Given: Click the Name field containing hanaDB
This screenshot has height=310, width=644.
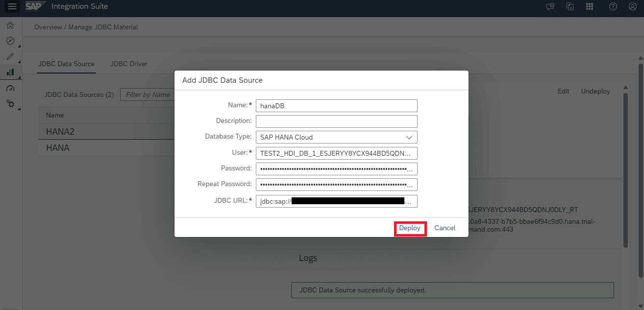Looking at the screenshot, I should point(336,105).
